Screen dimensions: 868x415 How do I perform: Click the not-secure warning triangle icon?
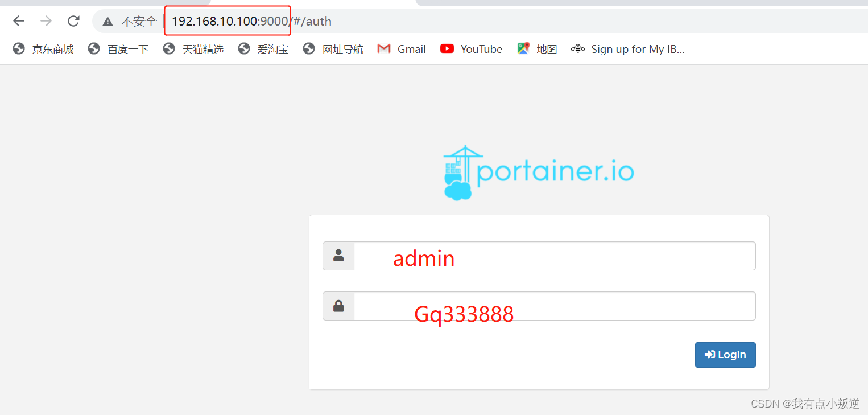click(108, 22)
